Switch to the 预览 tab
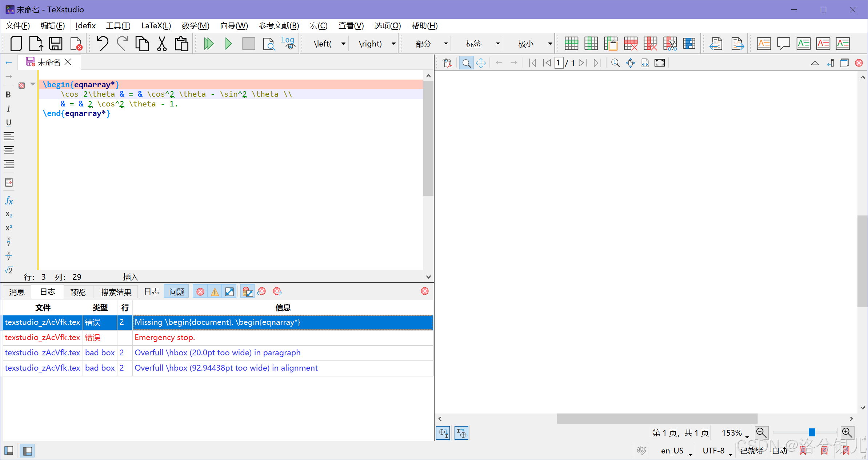 point(78,292)
